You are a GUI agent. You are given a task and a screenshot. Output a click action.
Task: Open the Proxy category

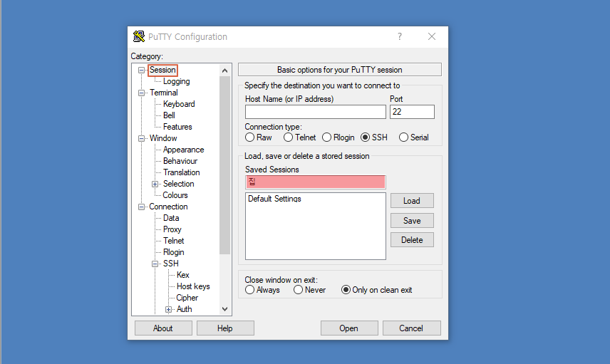click(172, 229)
